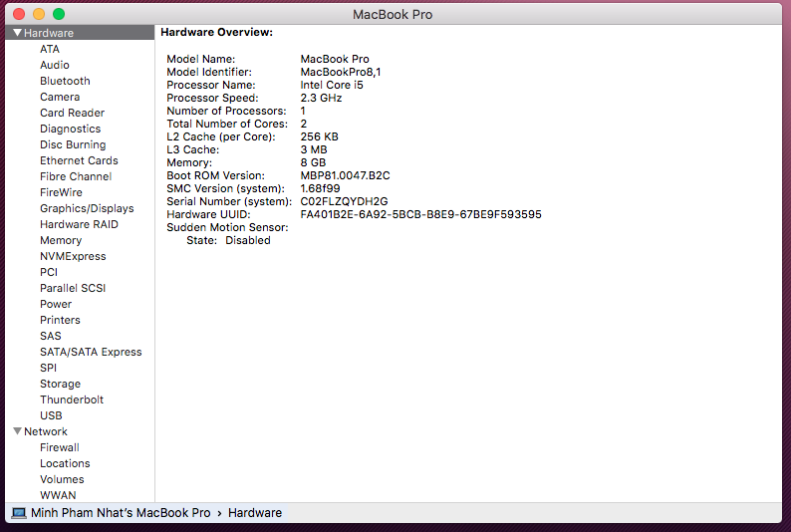791x532 pixels.
Task: Click the Total Number of Cores label
Action: click(x=227, y=125)
